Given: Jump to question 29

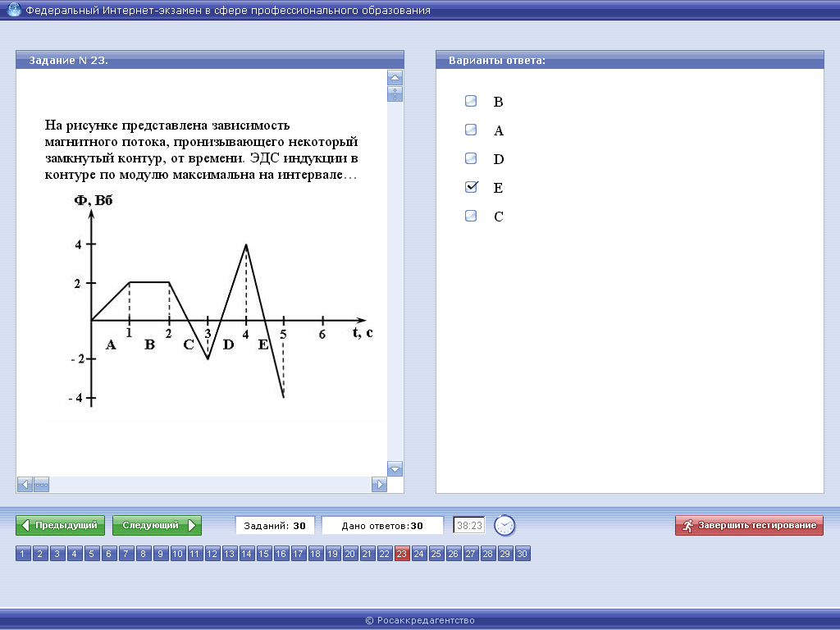Looking at the screenshot, I should click(x=504, y=554).
